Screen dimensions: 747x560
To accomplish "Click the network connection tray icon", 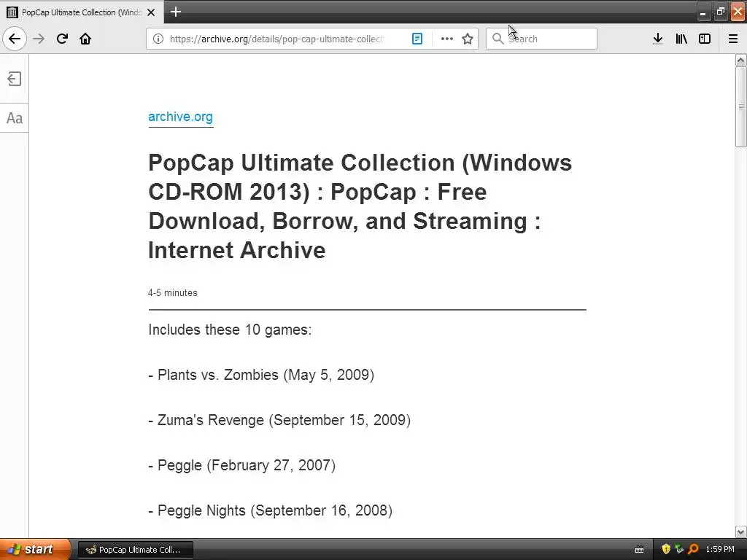I will (679, 549).
